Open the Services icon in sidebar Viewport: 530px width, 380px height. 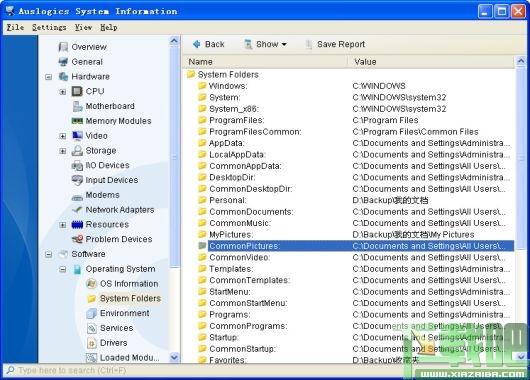pyautogui.click(x=92, y=328)
